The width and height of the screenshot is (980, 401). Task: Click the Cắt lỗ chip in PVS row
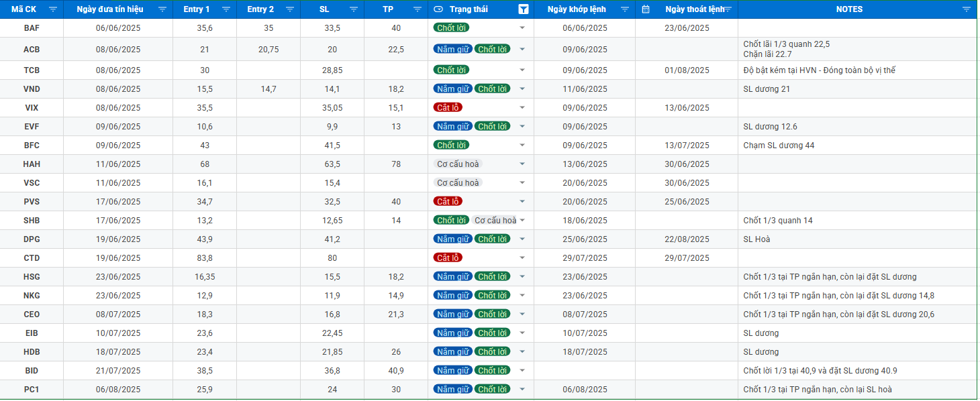click(x=448, y=201)
